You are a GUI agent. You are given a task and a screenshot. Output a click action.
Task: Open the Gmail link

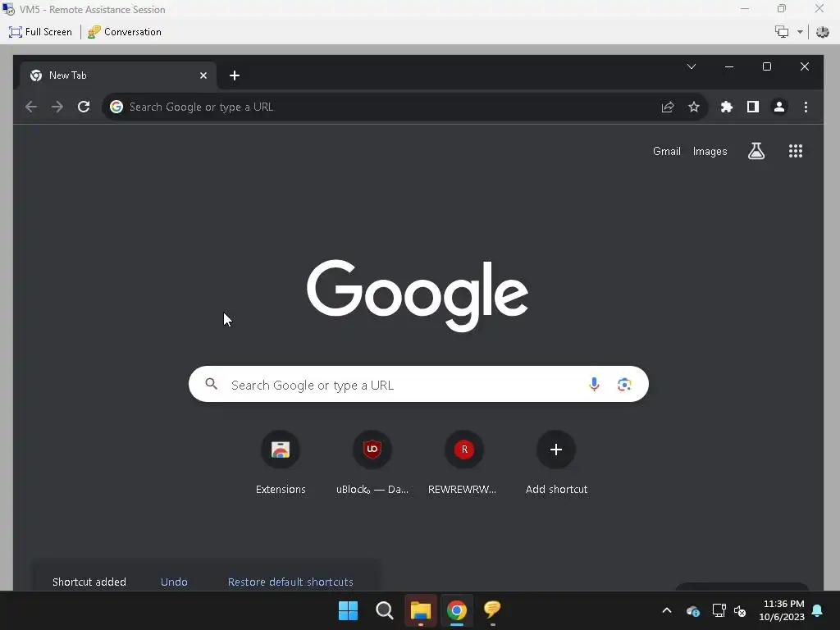(666, 152)
